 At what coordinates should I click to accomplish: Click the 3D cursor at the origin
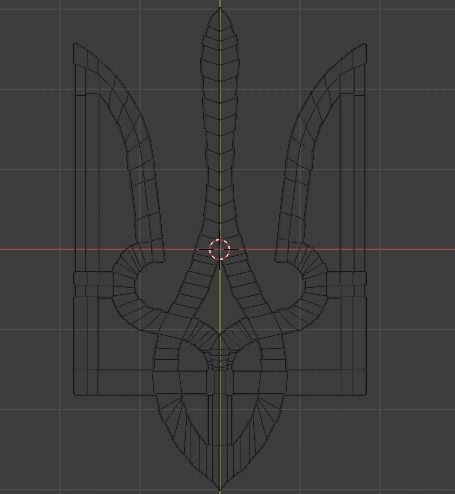[x=219, y=249]
